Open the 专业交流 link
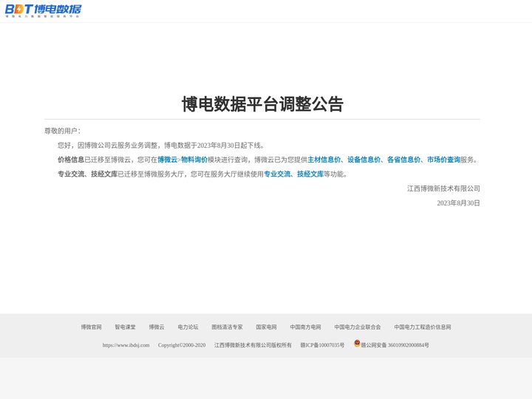Screen dimensions: 532x399 tap(277, 174)
